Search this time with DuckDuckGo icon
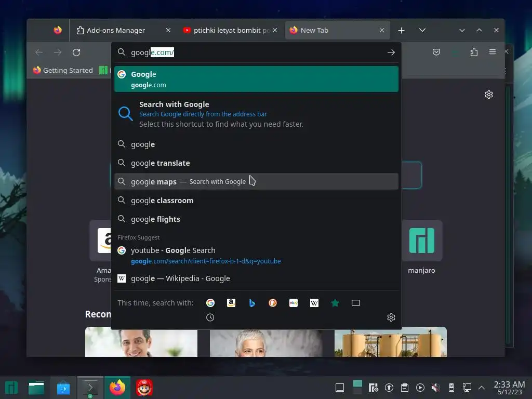 coord(273,303)
